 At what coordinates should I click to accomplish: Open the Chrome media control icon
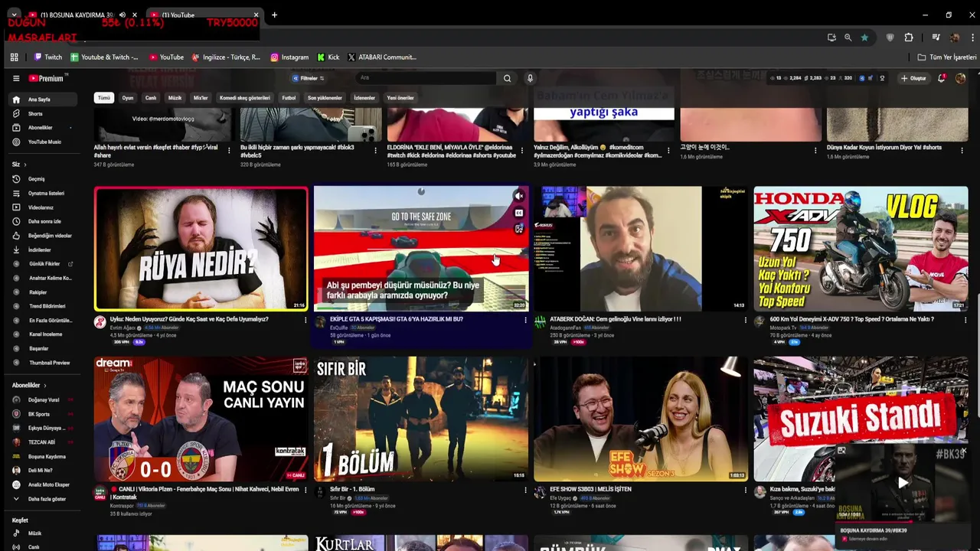click(936, 37)
